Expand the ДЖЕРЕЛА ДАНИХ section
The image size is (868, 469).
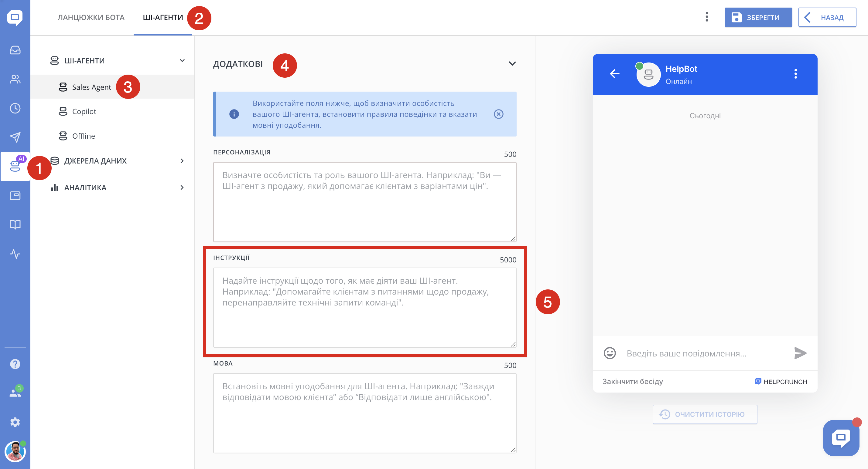click(182, 161)
